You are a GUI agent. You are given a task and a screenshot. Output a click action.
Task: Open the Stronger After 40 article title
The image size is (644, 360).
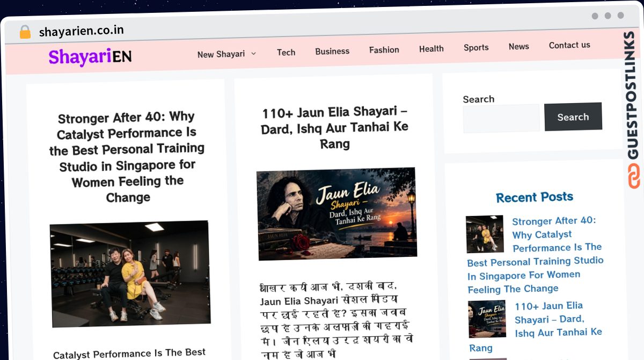128,157
